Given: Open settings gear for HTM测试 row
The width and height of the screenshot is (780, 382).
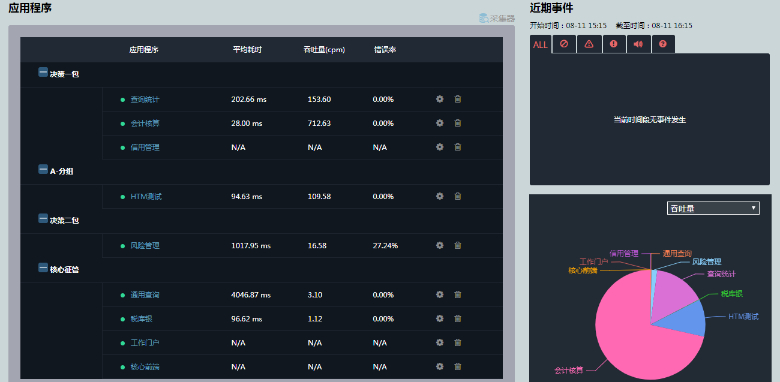Looking at the screenshot, I should coord(440,196).
